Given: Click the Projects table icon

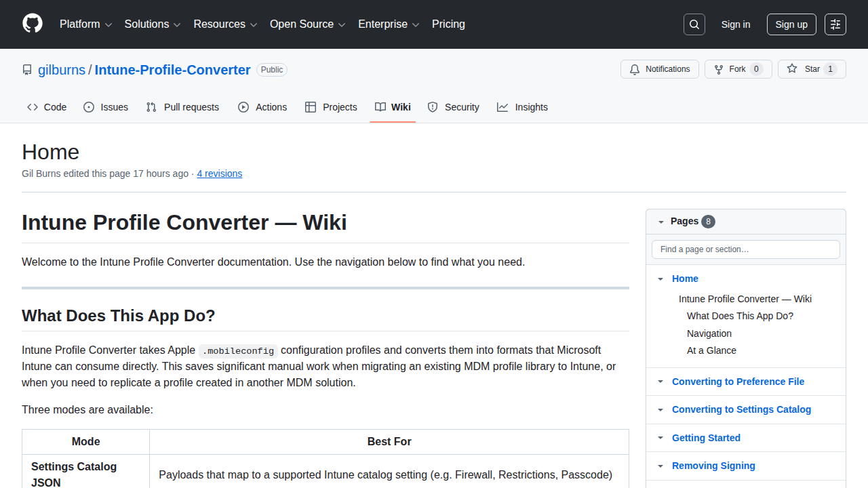Looking at the screenshot, I should pyautogui.click(x=311, y=107).
